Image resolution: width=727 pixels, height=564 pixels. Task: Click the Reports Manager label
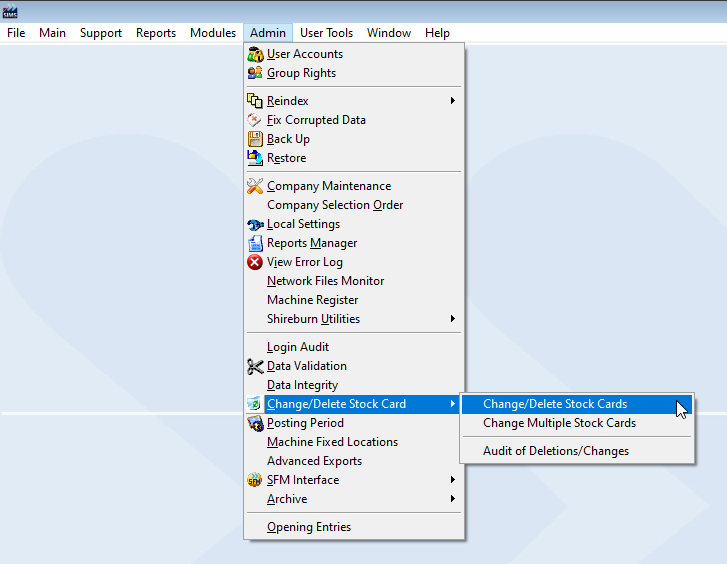[x=312, y=243]
